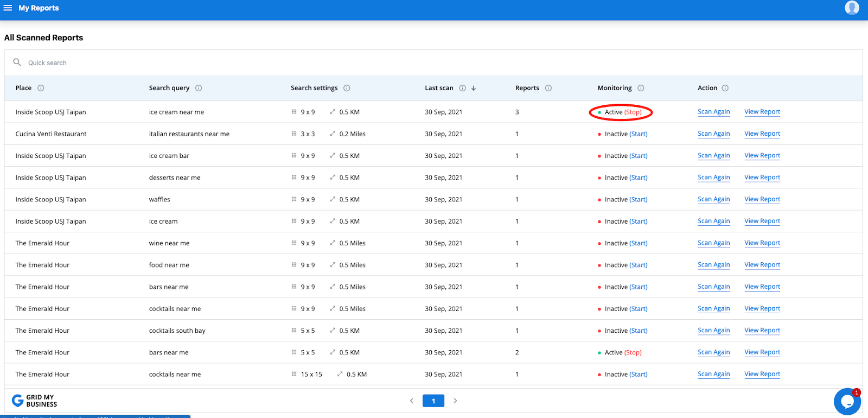View Report for cocktails south bay
This screenshot has height=418, width=868.
(x=762, y=330)
